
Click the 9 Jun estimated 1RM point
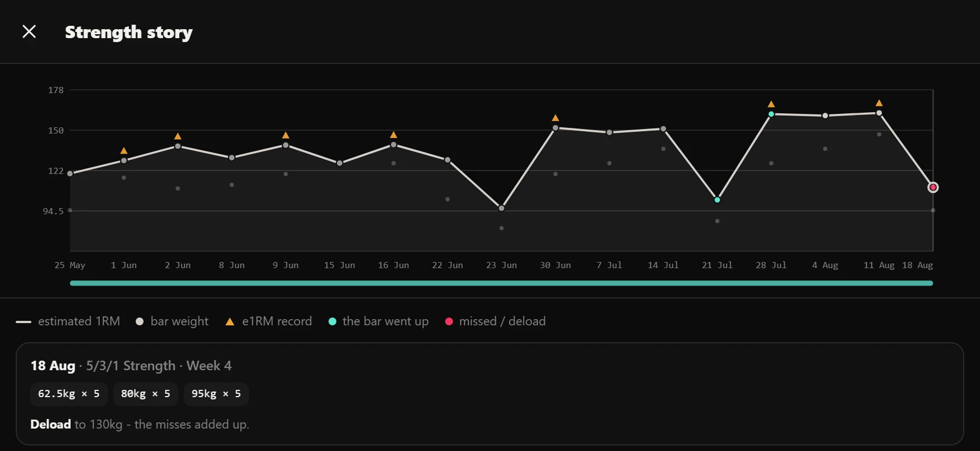click(x=286, y=145)
